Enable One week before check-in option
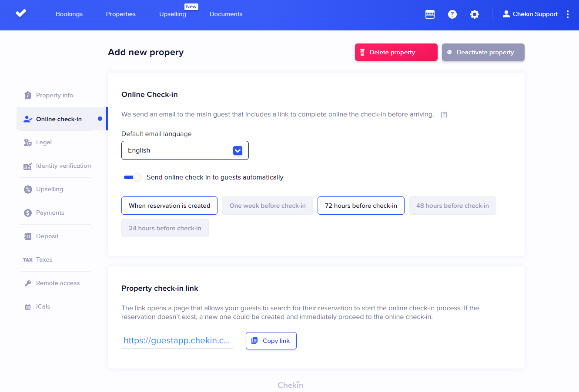The image size is (579, 392). [x=268, y=206]
